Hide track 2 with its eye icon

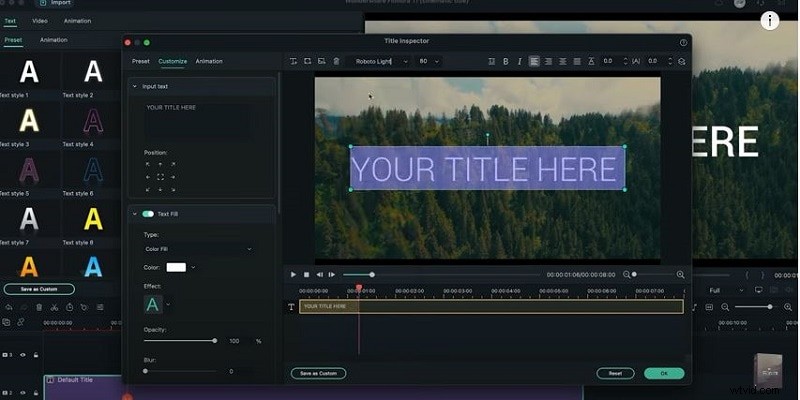22,394
